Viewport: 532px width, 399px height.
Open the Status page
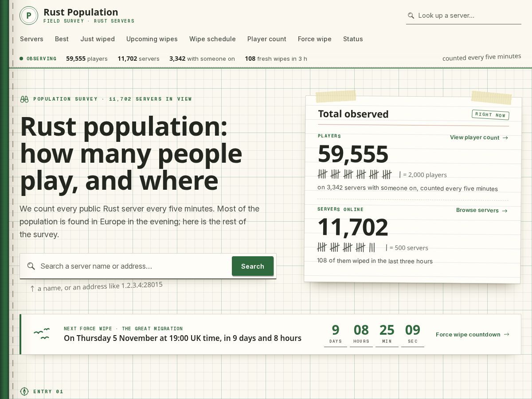click(x=353, y=39)
